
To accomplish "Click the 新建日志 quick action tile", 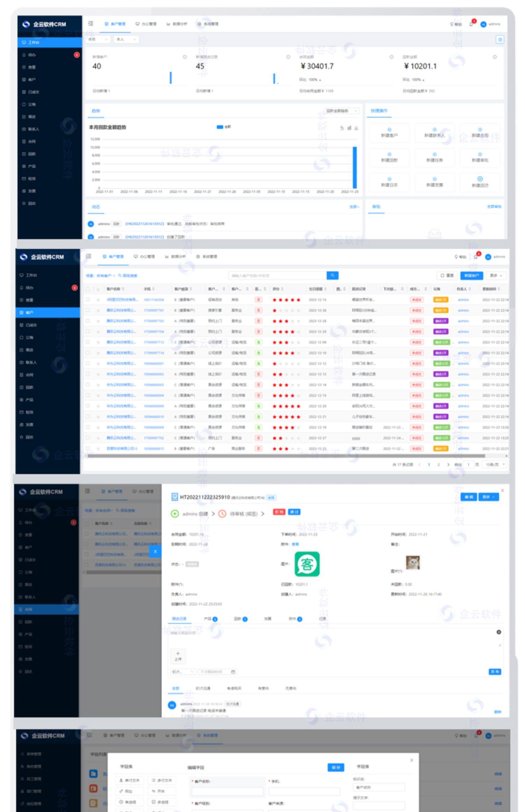I will coord(389,182).
